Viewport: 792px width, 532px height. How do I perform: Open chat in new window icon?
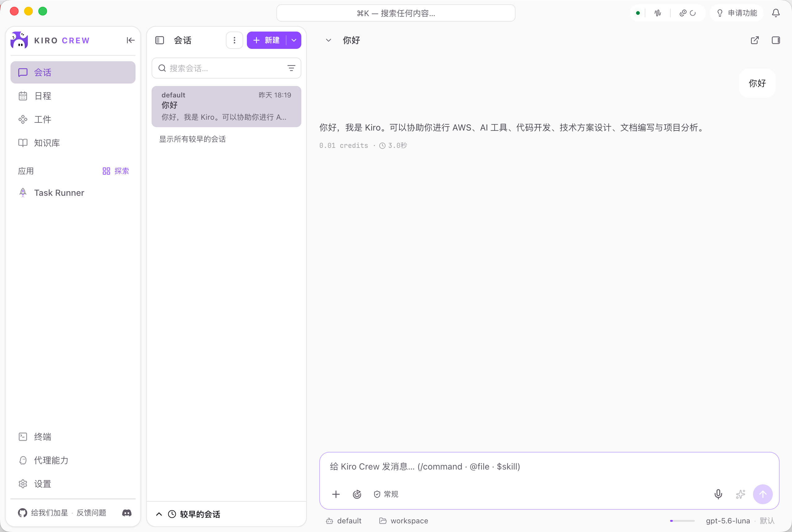(755, 41)
